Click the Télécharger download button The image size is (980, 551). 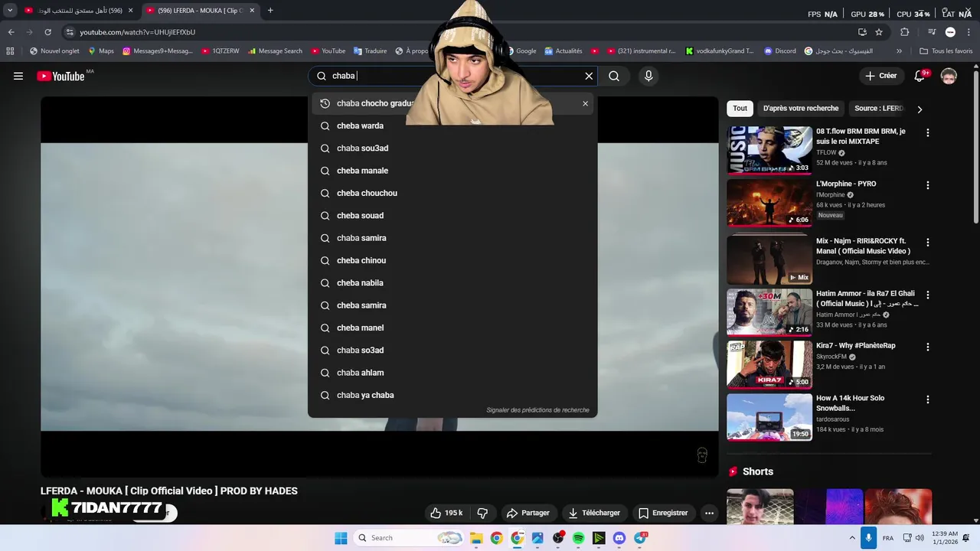594,513
